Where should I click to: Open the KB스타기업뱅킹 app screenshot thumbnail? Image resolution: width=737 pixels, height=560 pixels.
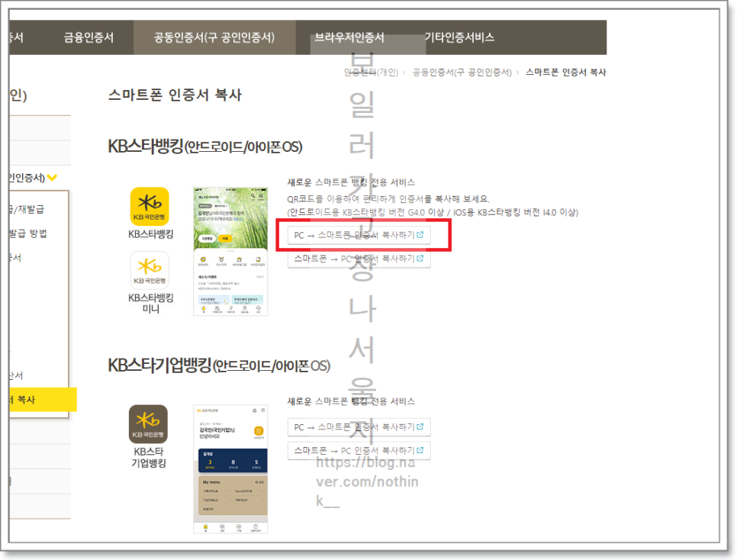[230, 468]
